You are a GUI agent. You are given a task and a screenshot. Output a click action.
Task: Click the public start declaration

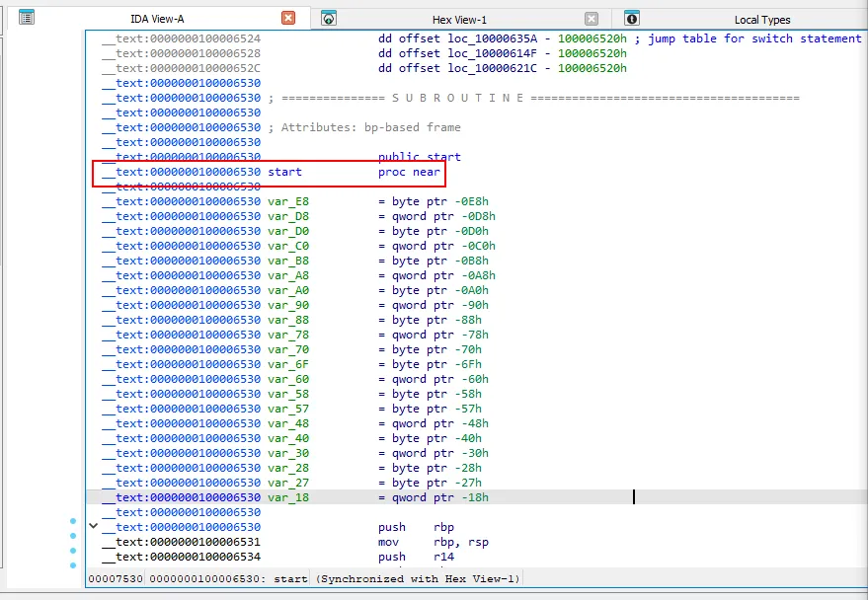(419, 157)
